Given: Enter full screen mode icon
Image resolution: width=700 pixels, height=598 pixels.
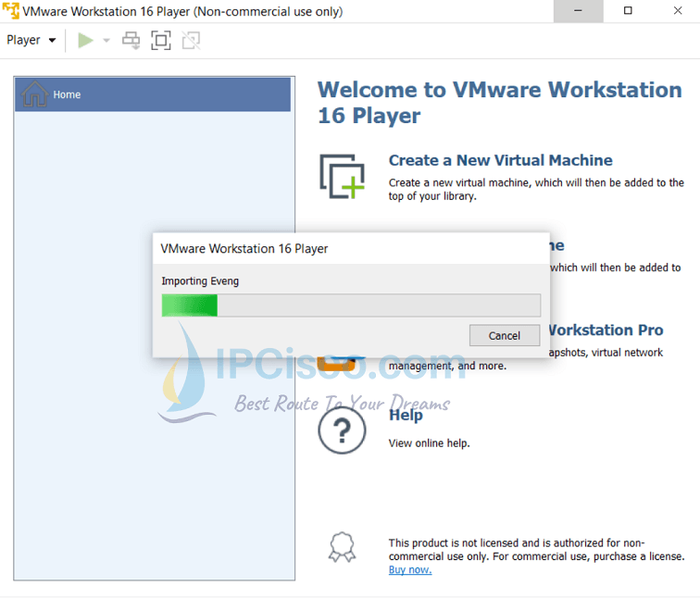Looking at the screenshot, I should click(x=161, y=40).
